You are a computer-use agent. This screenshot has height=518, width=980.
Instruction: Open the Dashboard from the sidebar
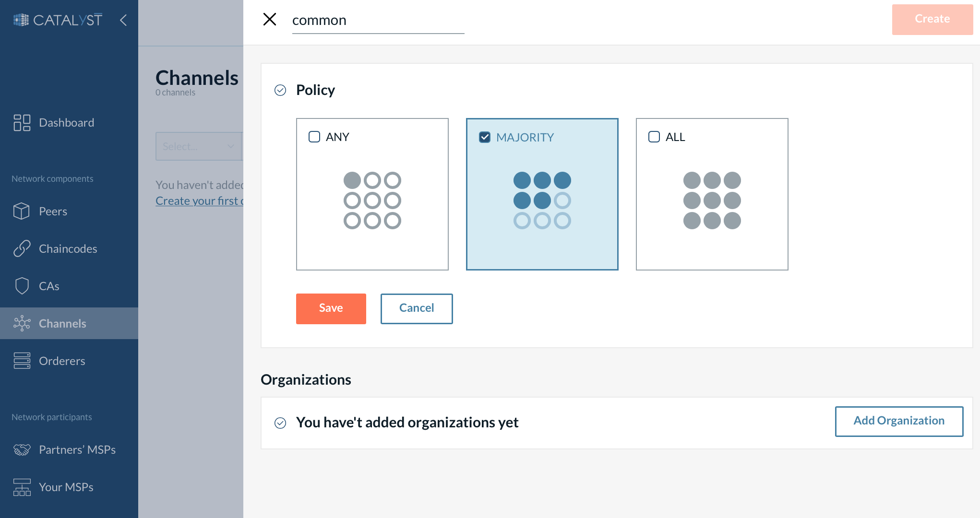(66, 122)
